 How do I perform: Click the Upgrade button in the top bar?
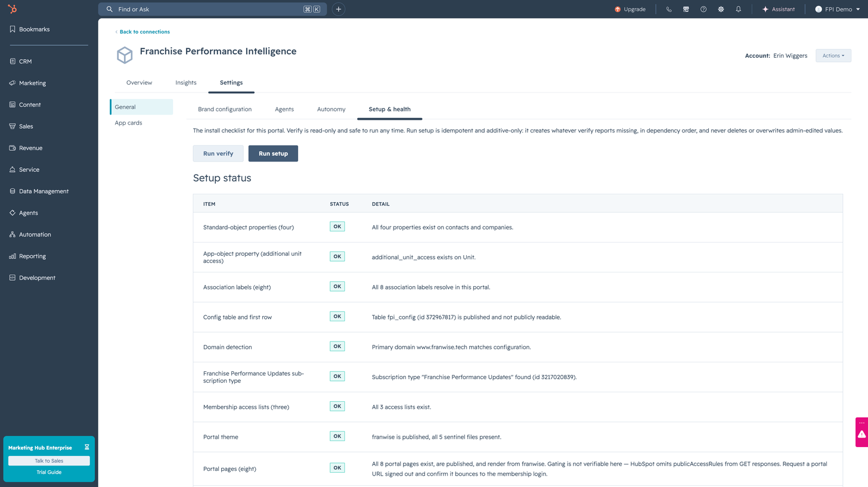coord(630,9)
